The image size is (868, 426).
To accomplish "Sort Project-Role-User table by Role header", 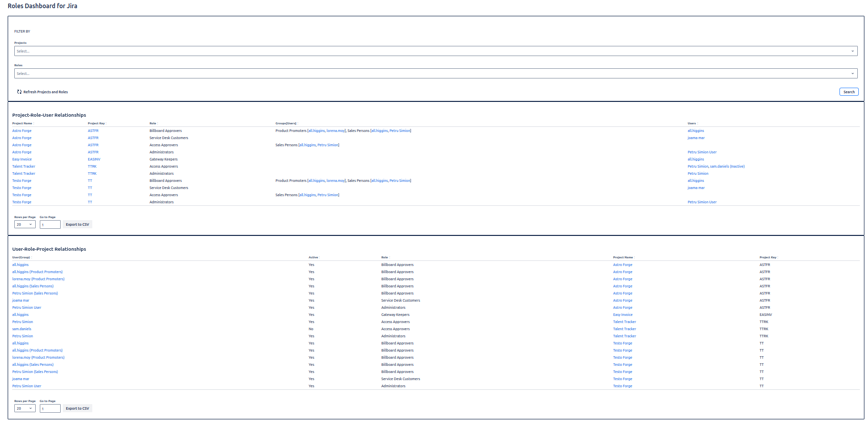I will [152, 123].
